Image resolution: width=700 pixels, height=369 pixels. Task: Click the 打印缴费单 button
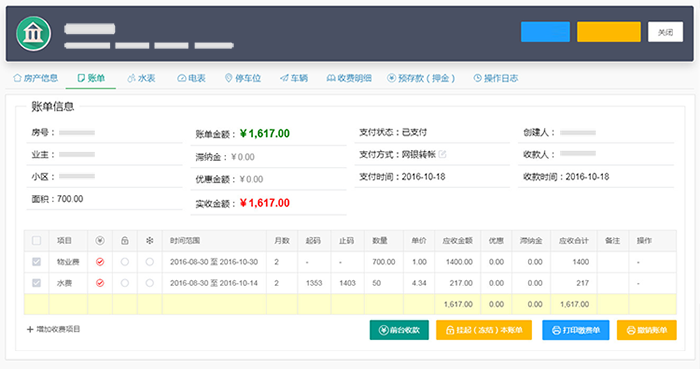click(x=575, y=330)
